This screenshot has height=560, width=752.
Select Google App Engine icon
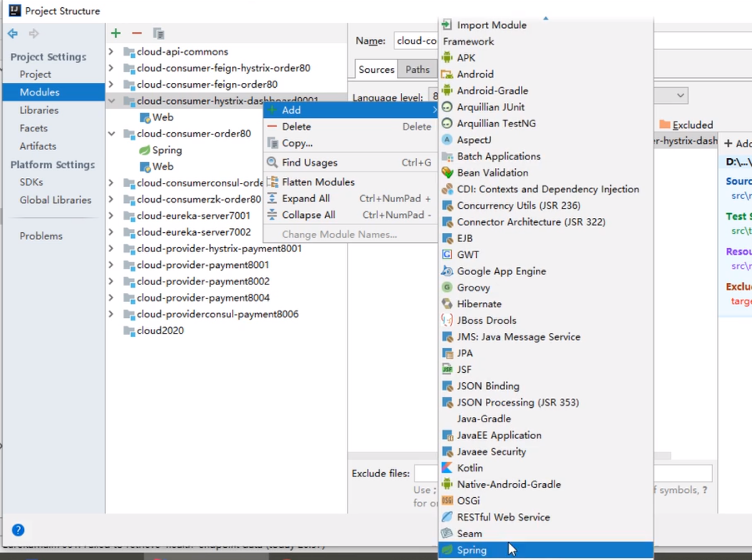coord(447,271)
